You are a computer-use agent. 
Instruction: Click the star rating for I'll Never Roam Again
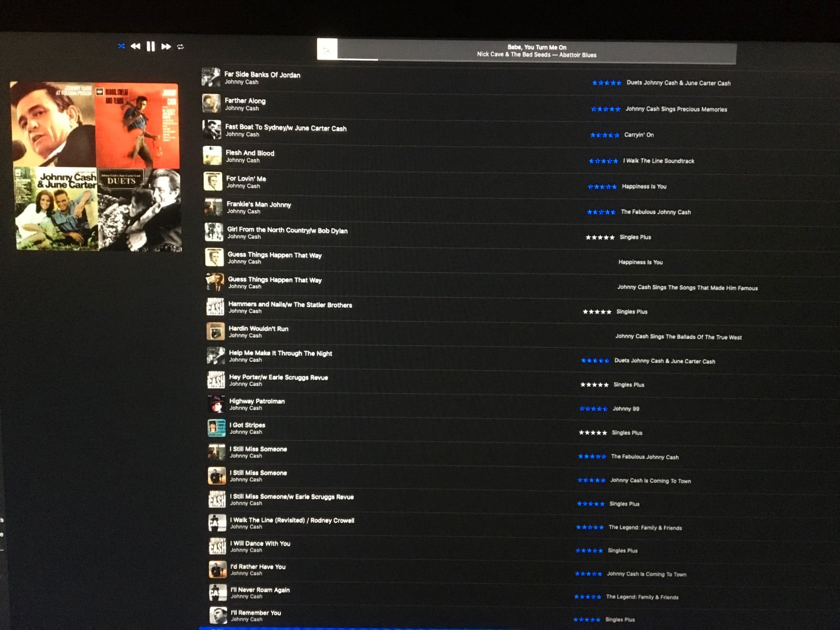click(x=588, y=597)
